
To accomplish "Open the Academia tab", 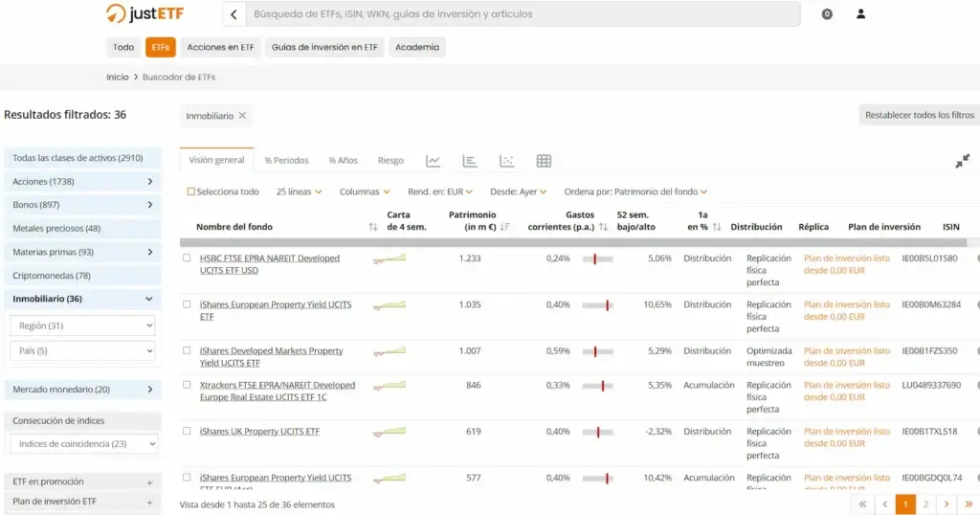I will point(417,47).
